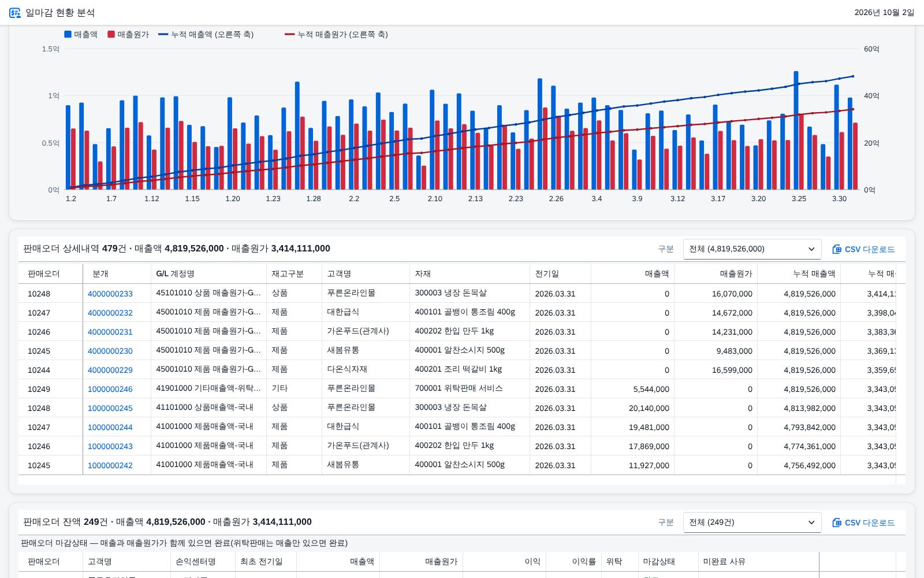The image size is (924, 578).
Task: Toggle 누적 매출원가 (오른쪽 축) legend entry
Action: click(x=337, y=34)
